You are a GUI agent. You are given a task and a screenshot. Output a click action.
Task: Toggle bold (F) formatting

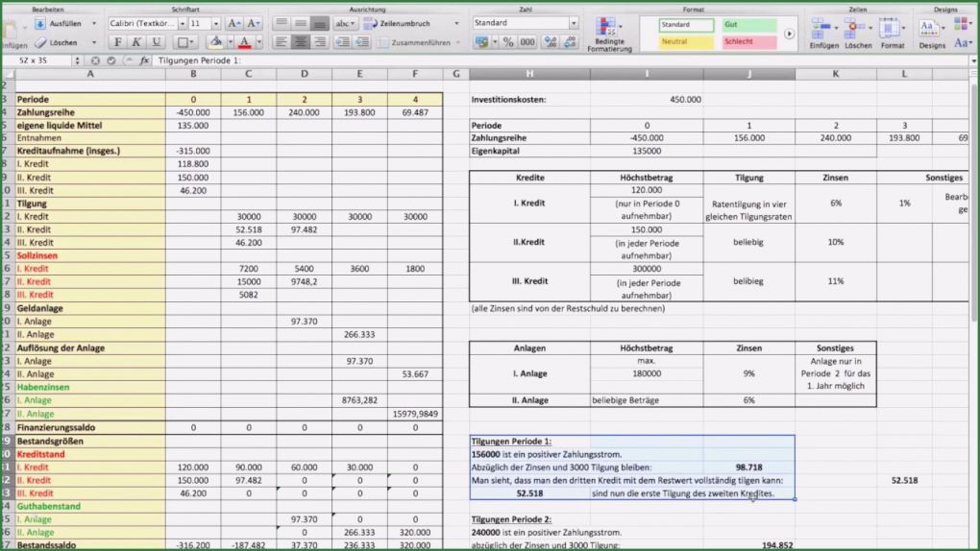click(119, 42)
